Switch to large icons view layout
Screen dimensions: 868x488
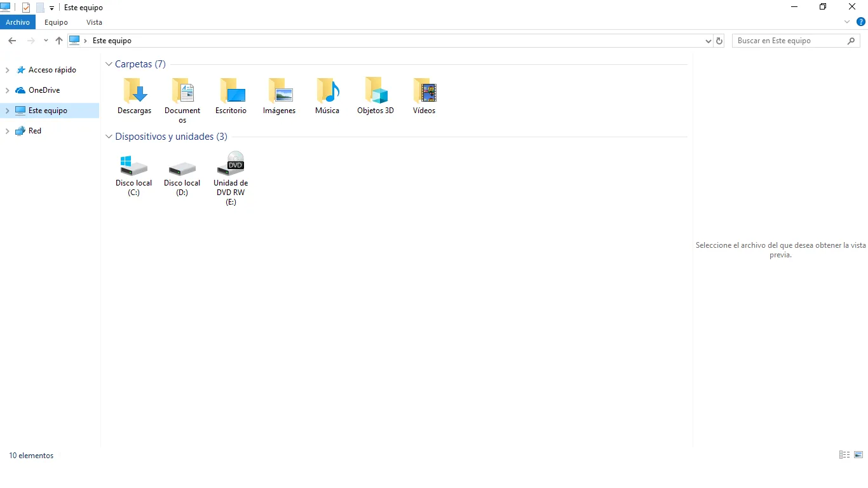point(858,455)
